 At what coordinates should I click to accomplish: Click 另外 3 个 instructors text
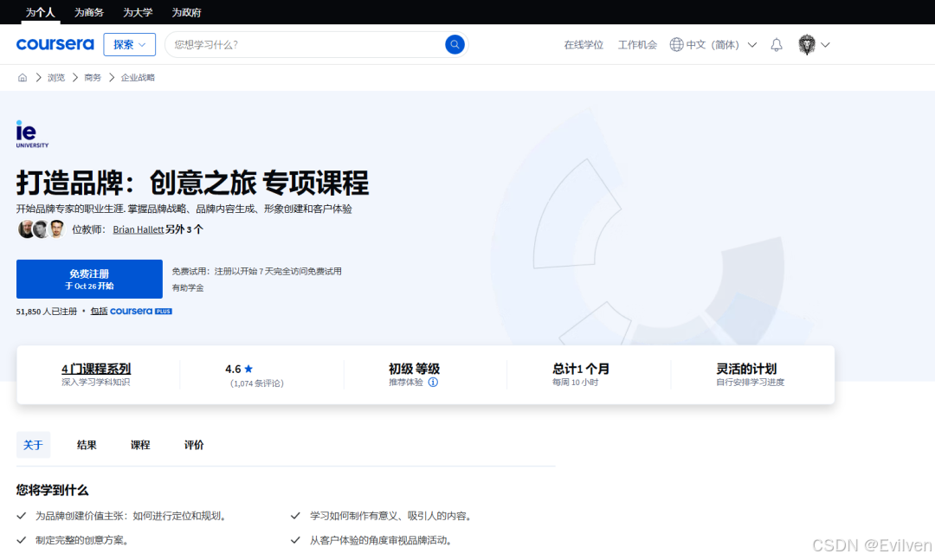(184, 229)
